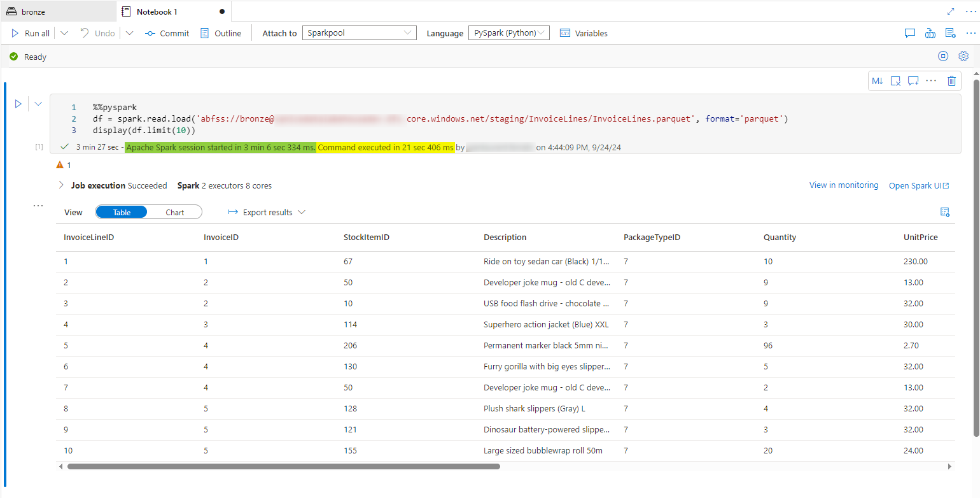Open more options in cell toolbar

[x=932, y=81]
